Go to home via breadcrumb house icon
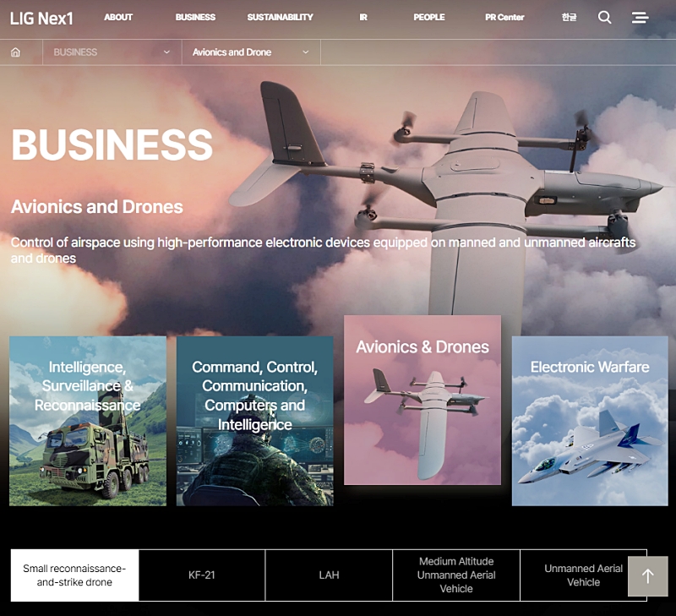 coord(15,52)
